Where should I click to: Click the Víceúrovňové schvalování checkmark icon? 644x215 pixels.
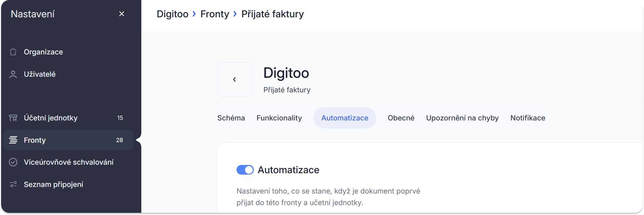pos(13,162)
